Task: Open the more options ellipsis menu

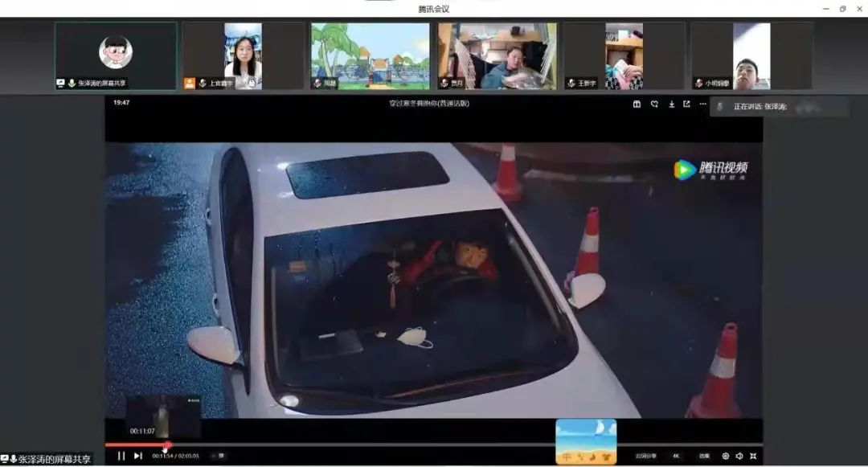Action: click(702, 104)
